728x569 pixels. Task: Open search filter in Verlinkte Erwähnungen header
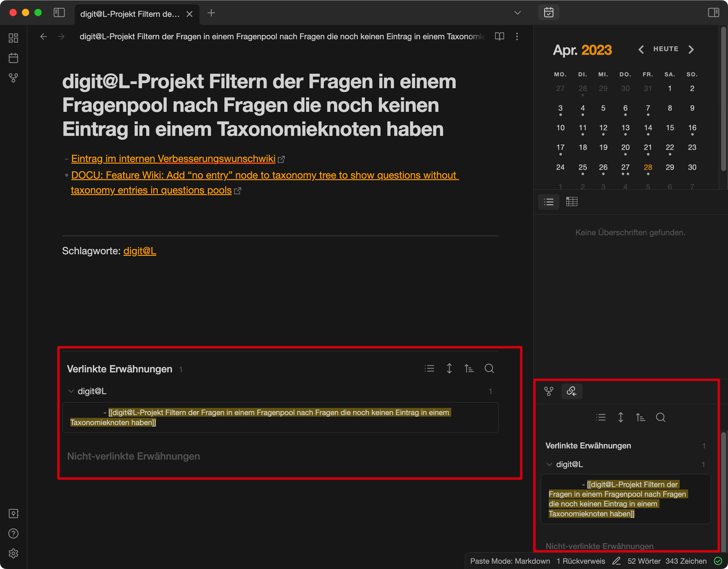coord(489,369)
